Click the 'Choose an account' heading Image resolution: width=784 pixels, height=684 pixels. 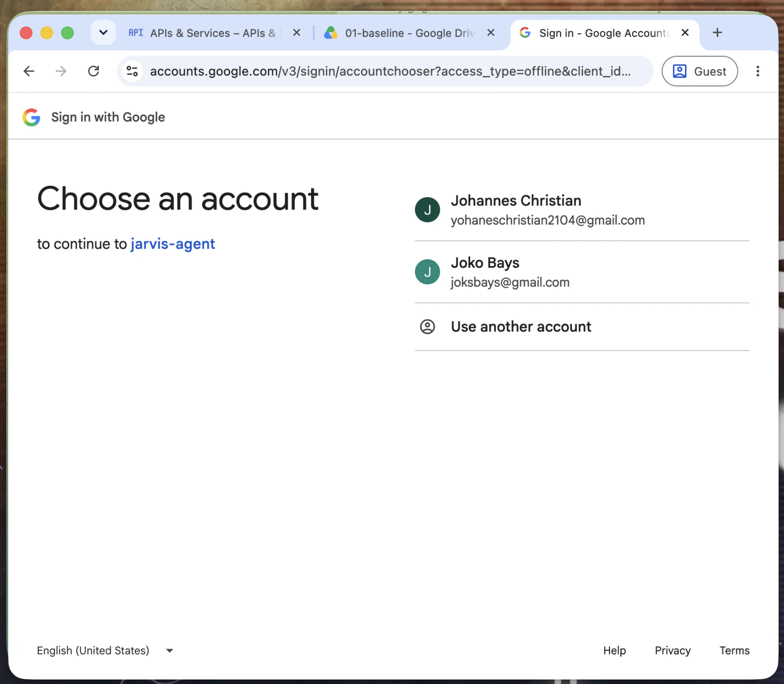178,199
